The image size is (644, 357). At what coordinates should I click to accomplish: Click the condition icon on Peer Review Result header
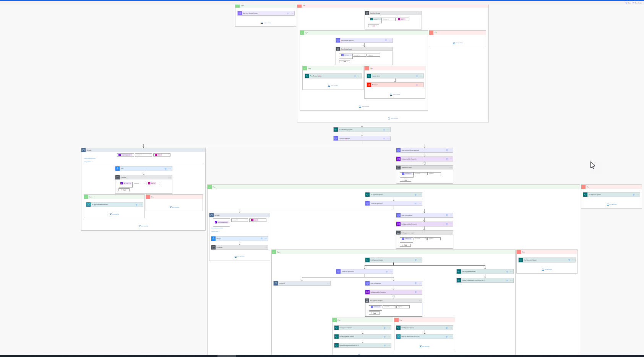(338, 49)
